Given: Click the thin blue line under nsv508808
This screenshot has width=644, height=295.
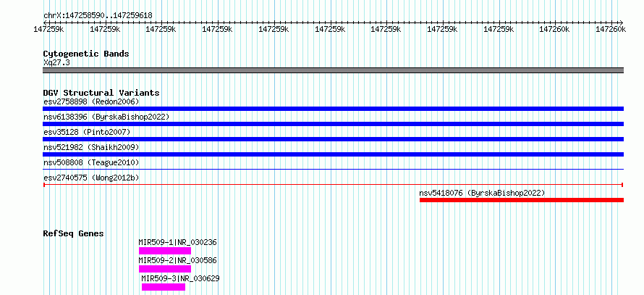Looking at the screenshot, I should (333, 169).
